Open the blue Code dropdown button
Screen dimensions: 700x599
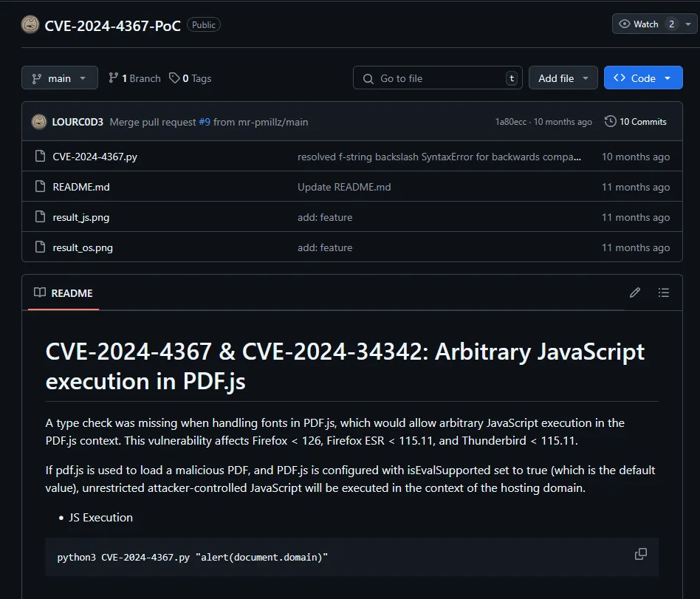pos(643,78)
